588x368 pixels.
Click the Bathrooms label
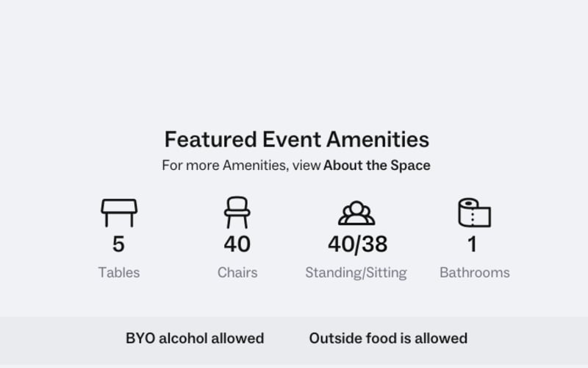coord(475,272)
